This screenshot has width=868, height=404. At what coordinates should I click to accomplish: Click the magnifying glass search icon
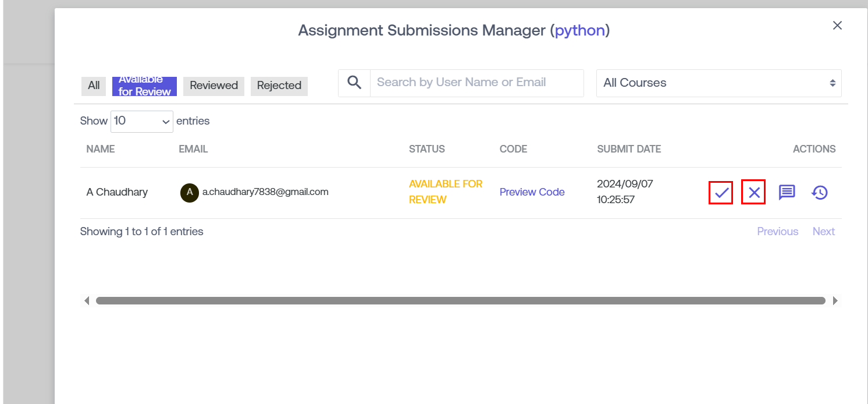[354, 83]
